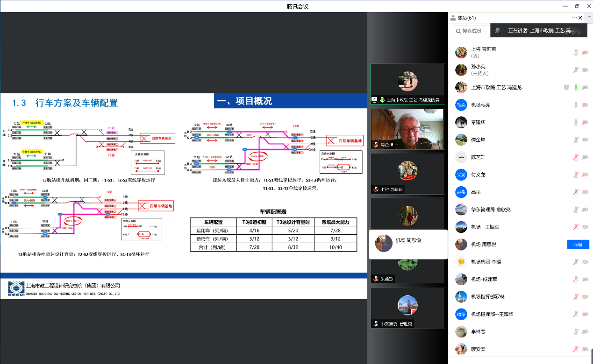This screenshot has height=364, width=593.
Task: Open the hamburger menu at panel top-right
Action: click(x=589, y=18)
